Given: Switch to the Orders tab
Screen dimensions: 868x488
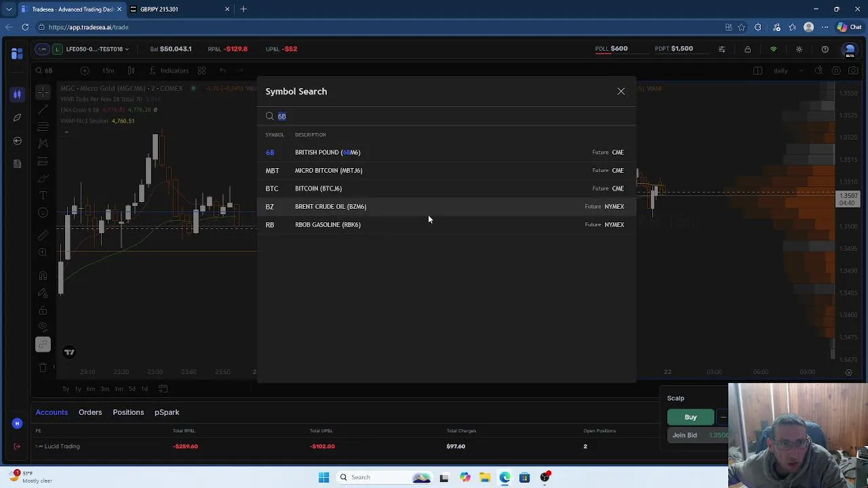Looking at the screenshot, I should click(x=90, y=412).
